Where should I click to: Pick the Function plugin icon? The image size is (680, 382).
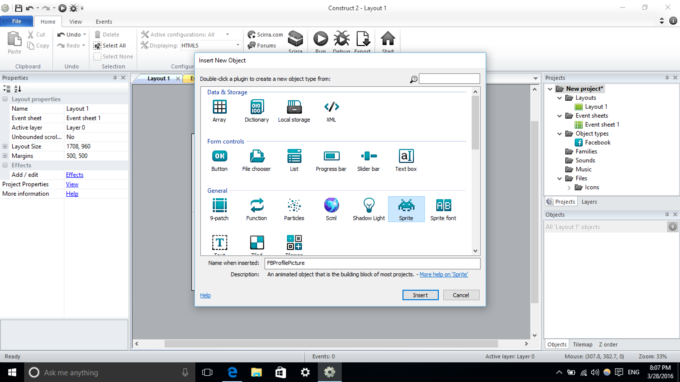(x=257, y=206)
